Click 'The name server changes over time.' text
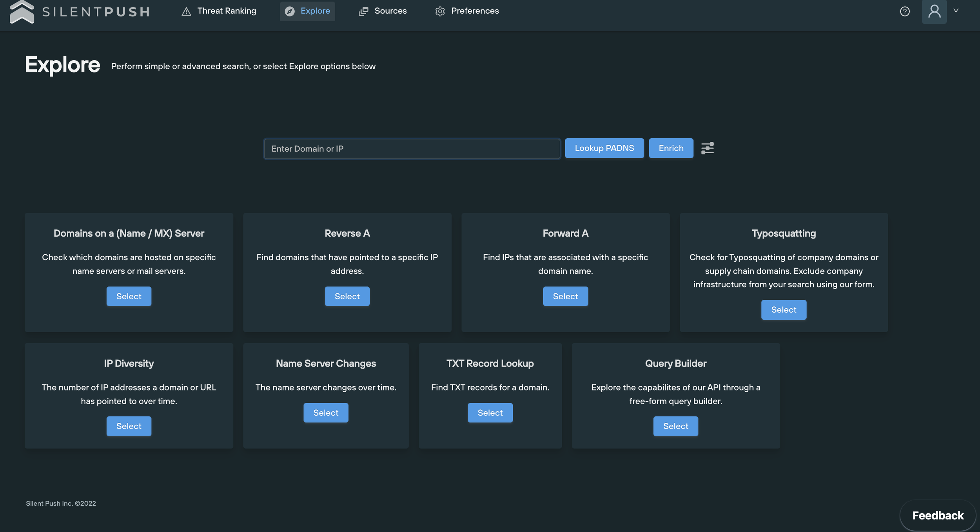980x532 pixels. (x=326, y=387)
